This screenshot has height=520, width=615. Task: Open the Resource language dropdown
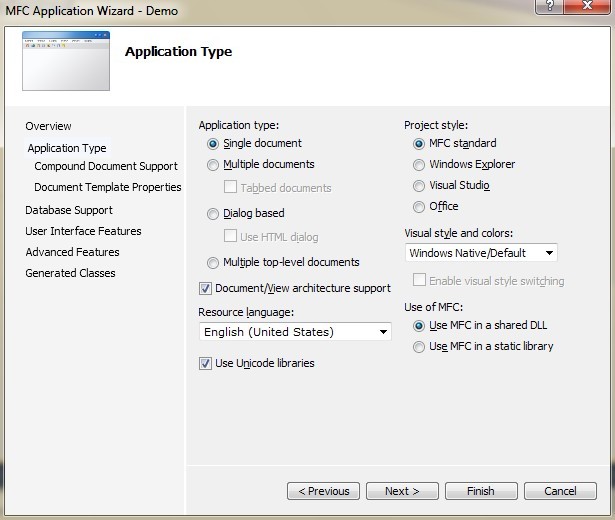tap(295, 332)
